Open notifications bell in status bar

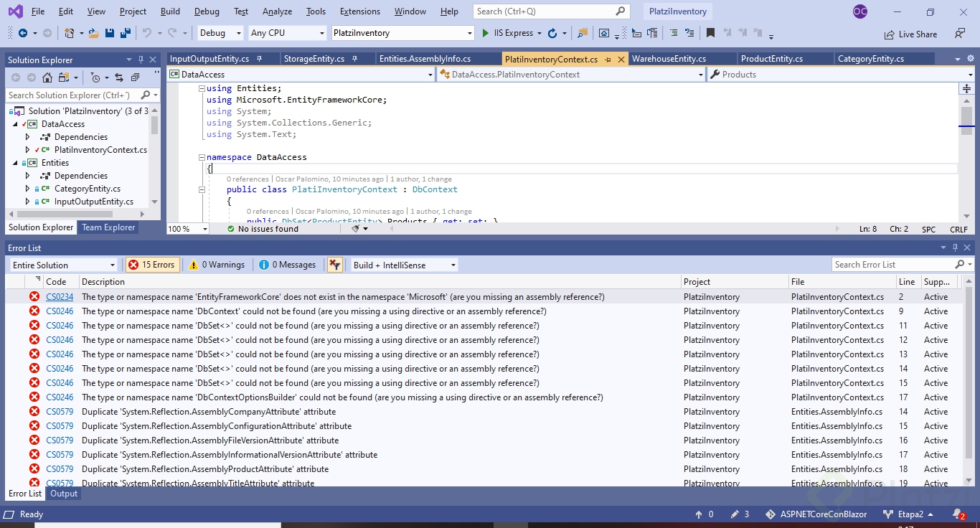[958, 514]
